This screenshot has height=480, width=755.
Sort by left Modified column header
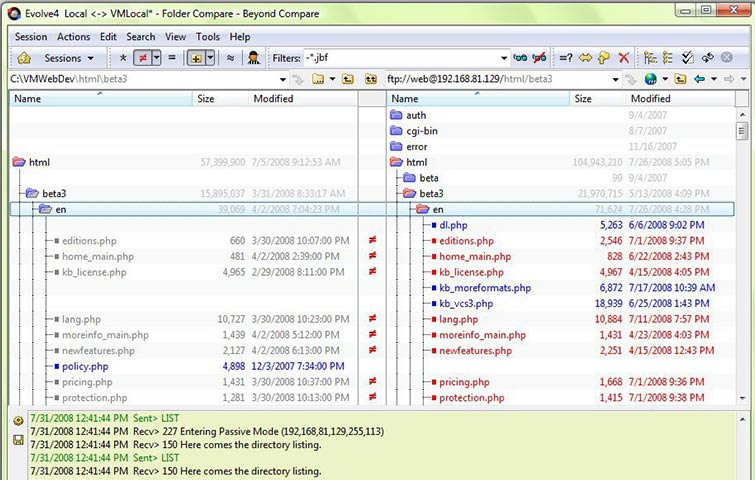pos(303,99)
